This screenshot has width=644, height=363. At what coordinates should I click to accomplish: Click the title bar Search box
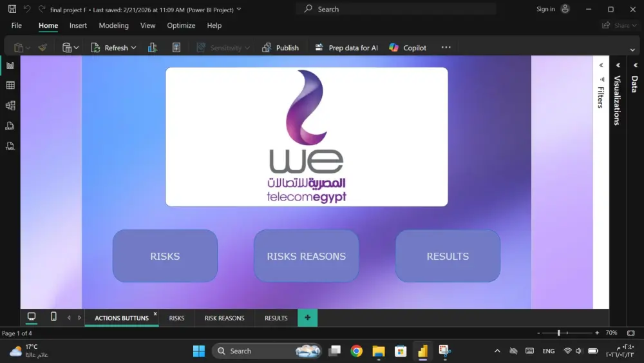[396, 8]
